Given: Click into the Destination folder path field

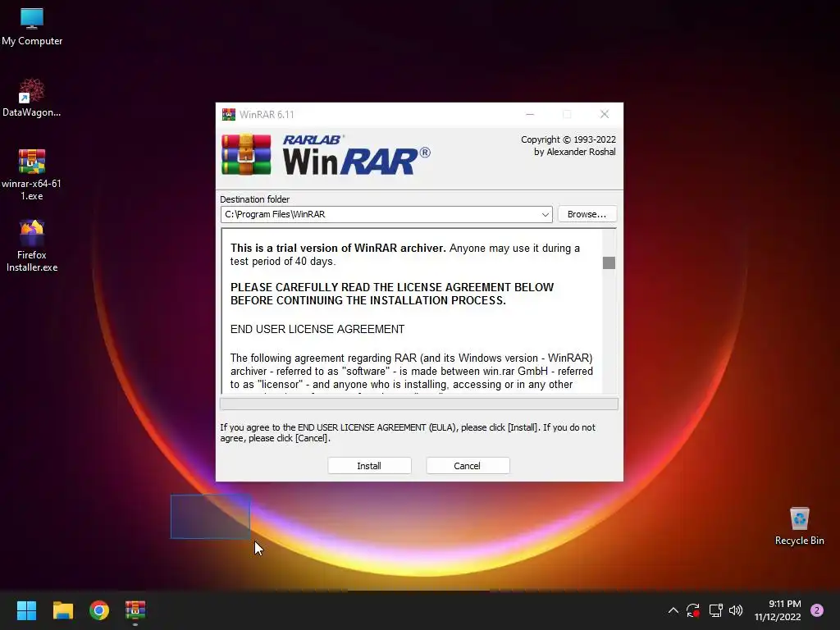Looking at the screenshot, I should pyautogui.click(x=386, y=214).
